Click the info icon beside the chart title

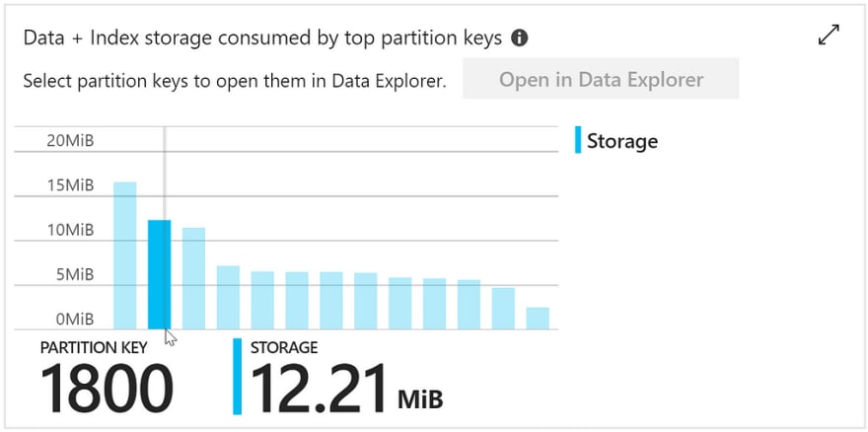pos(519,38)
